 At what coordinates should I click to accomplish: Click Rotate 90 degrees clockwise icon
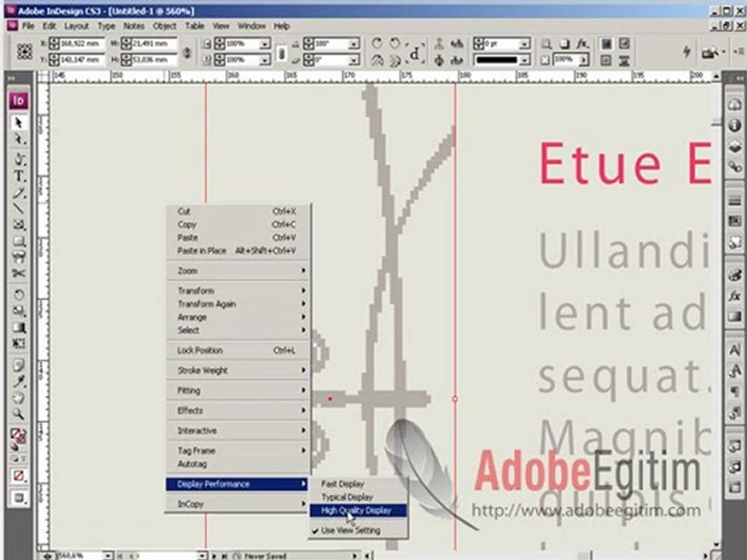(377, 44)
